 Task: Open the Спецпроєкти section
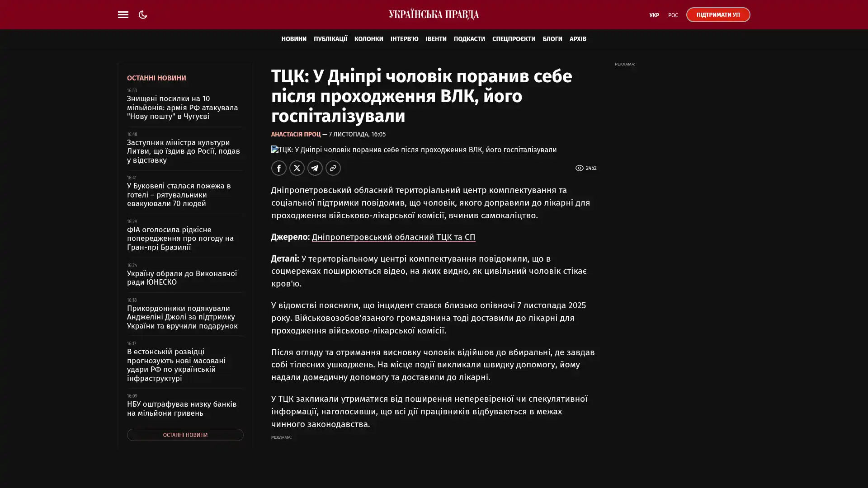513,39
